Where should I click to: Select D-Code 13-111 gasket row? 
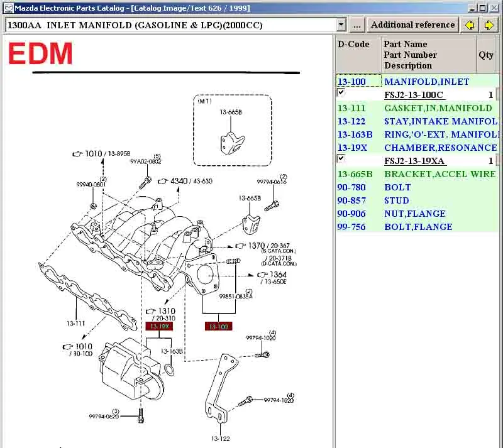point(351,108)
